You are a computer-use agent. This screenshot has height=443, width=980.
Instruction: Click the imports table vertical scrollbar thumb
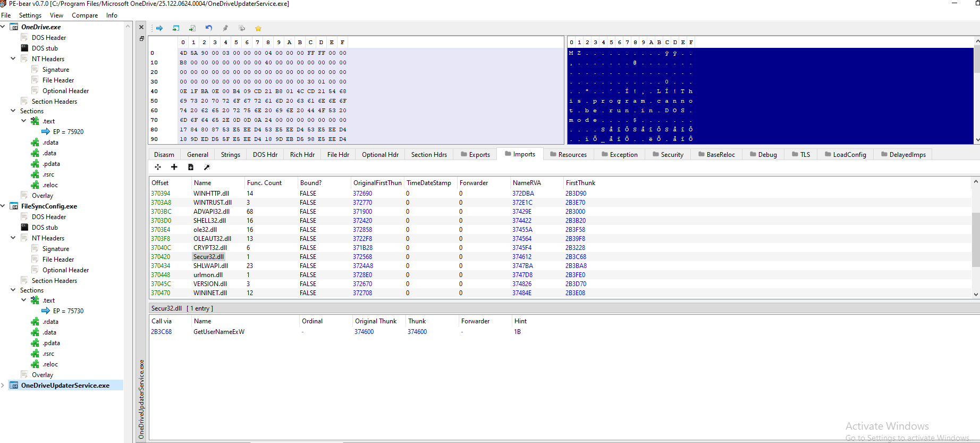976,239
